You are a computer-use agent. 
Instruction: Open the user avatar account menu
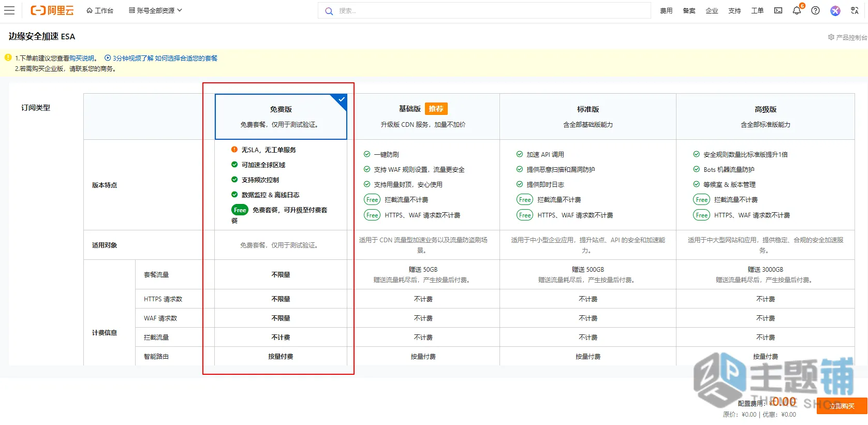835,10
